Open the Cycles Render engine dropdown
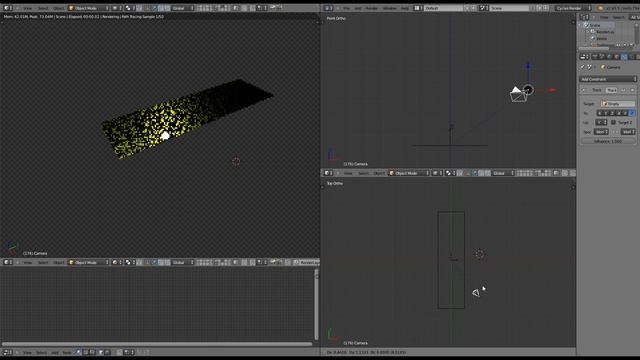This screenshot has width=640, height=360. [x=573, y=8]
